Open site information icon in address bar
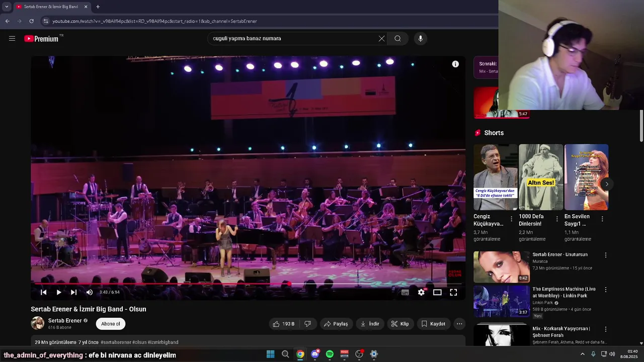Image resolution: width=644 pixels, height=362 pixels. (x=46, y=21)
